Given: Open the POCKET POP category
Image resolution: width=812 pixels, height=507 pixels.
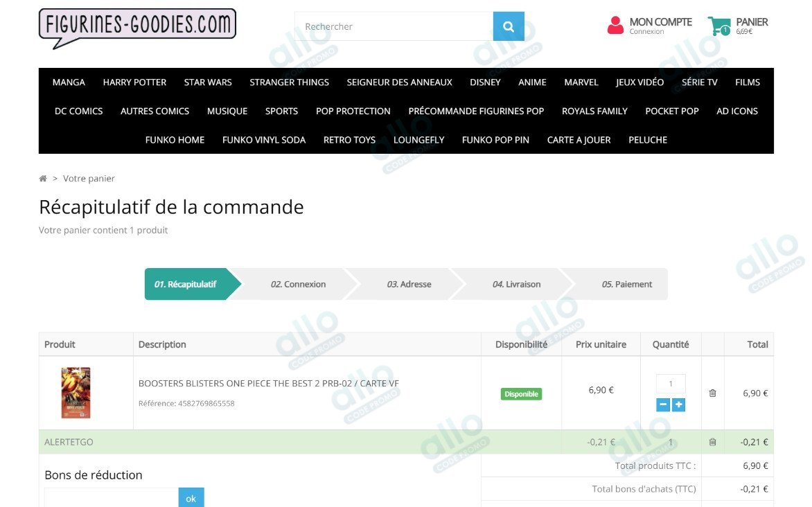Looking at the screenshot, I should [x=671, y=112].
